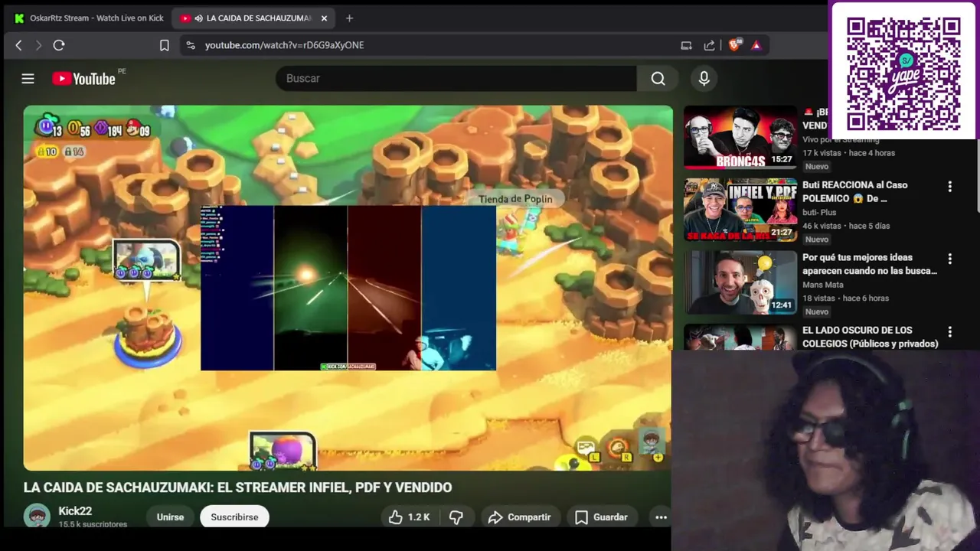Click the 'buti- Plus' channel name
Image resolution: width=980 pixels, height=551 pixels.
coord(819,212)
